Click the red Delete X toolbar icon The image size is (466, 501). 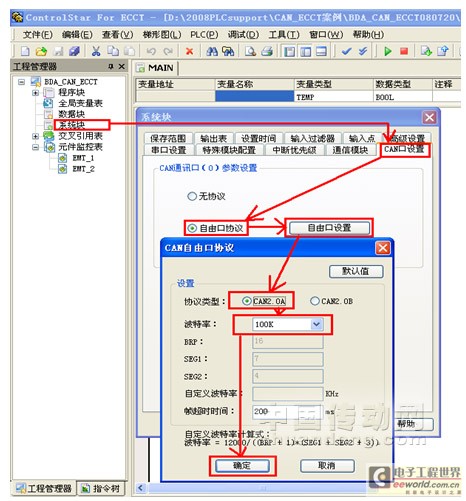click(x=189, y=51)
